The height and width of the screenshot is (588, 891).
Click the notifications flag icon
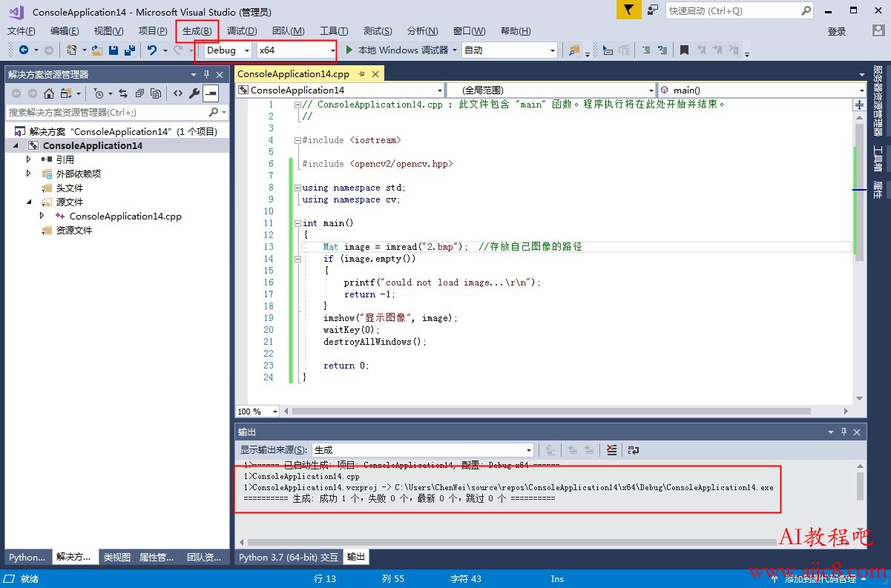[628, 10]
